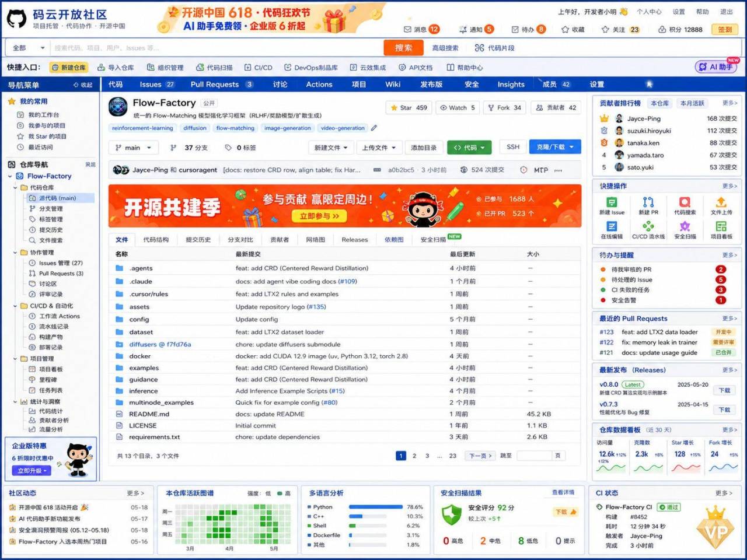Switch to the Issues 27 tab
The width and height of the screenshot is (747, 560).
(x=157, y=85)
